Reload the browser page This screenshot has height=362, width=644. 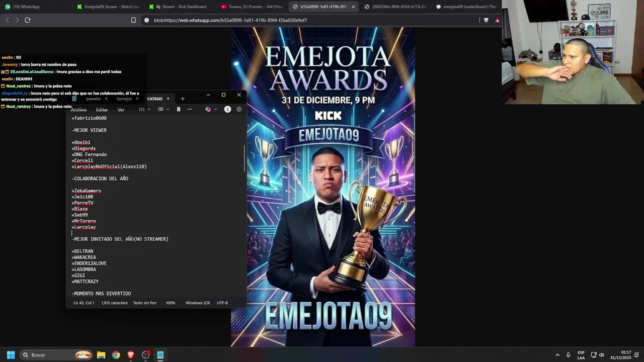(x=28, y=20)
